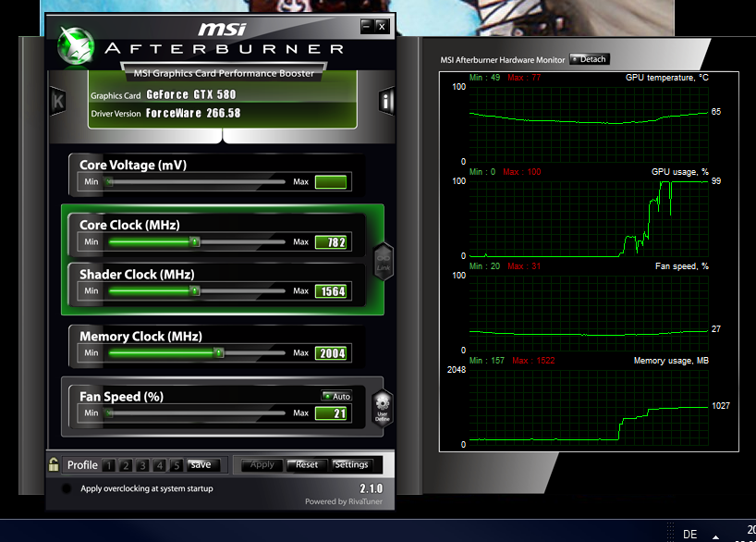Open the User Define fan gear icon

pos(383,408)
